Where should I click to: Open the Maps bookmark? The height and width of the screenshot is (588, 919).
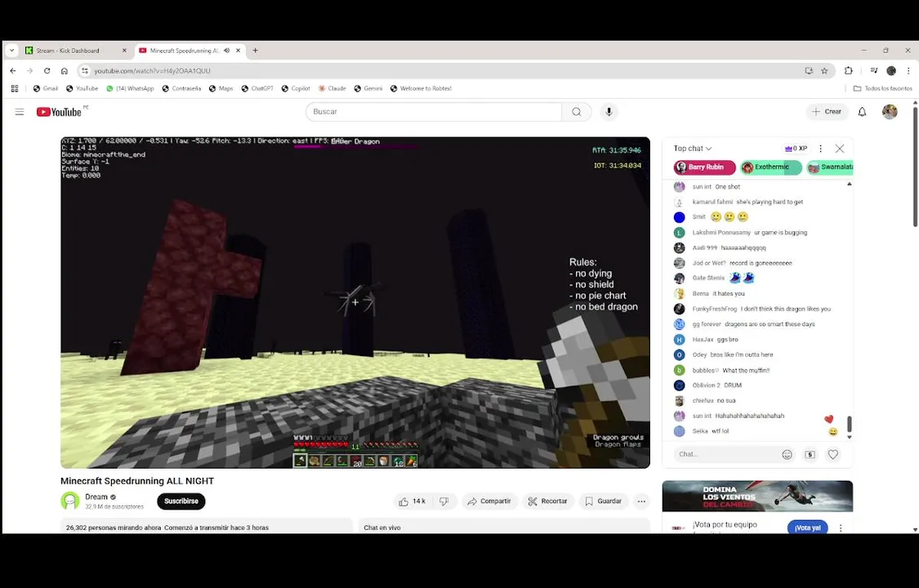pyautogui.click(x=221, y=88)
